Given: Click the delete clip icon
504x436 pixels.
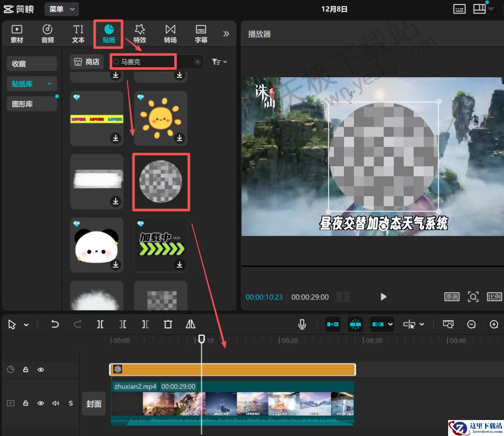Looking at the screenshot, I should pos(168,324).
